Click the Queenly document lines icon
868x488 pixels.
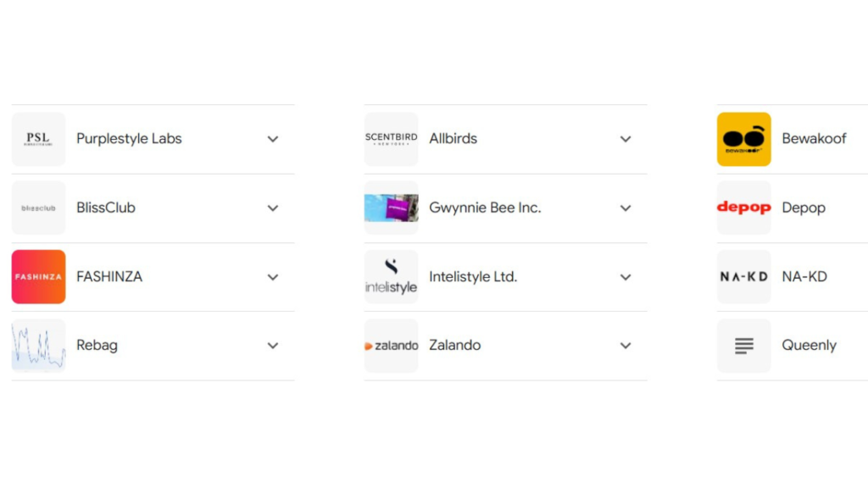point(743,346)
